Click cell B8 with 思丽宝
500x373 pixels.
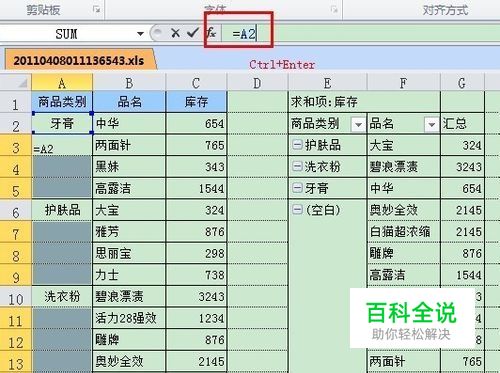129,253
